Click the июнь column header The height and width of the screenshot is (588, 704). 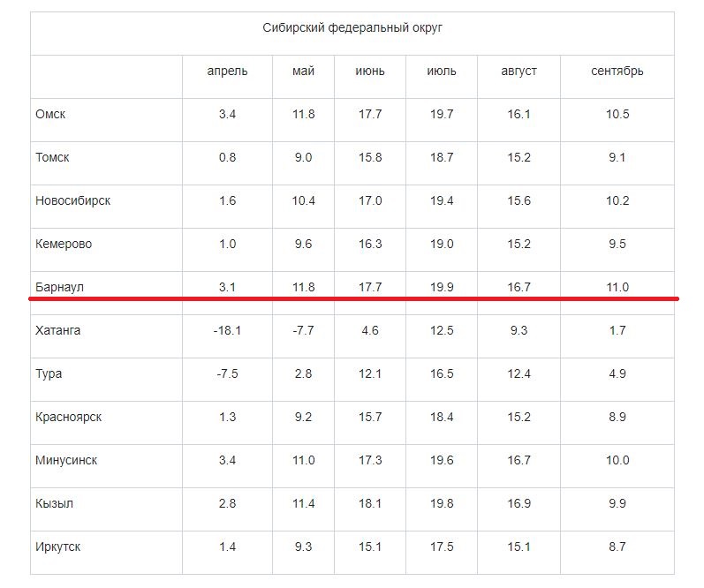pos(370,71)
